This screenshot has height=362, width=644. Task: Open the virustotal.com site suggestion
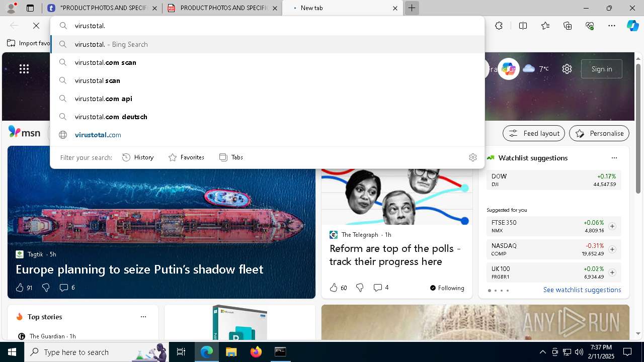tap(267, 135)
